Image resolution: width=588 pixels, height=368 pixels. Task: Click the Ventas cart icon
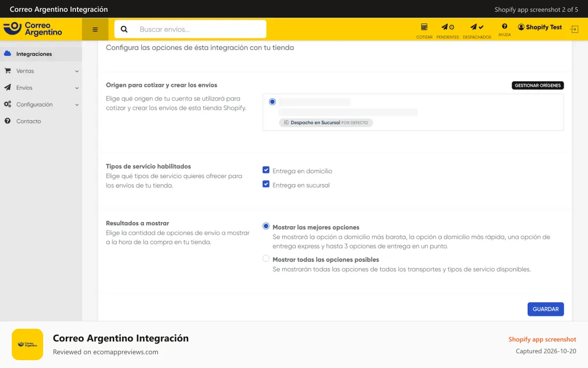7,71
